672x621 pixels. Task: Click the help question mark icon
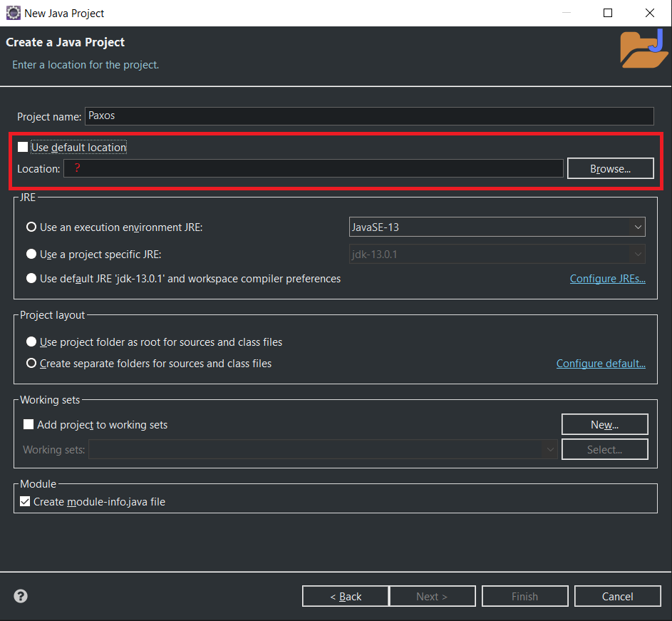(21, 596)
